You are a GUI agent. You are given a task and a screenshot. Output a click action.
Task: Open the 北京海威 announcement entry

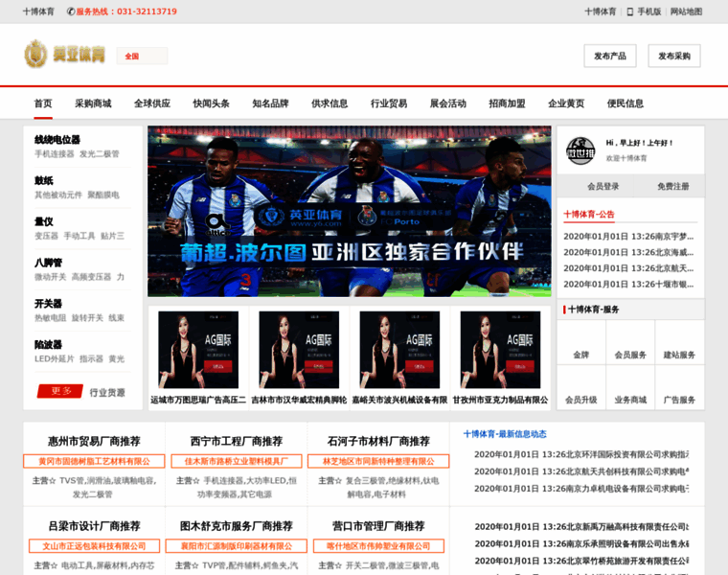pos(628,252)
